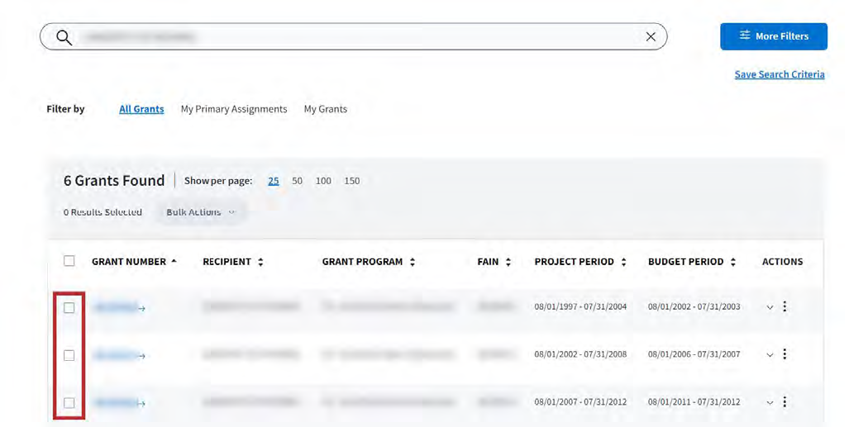This screenshot has height=427, width=868.
Task: Click the Save Search Criteria link
Action: (x=779, y=74)
